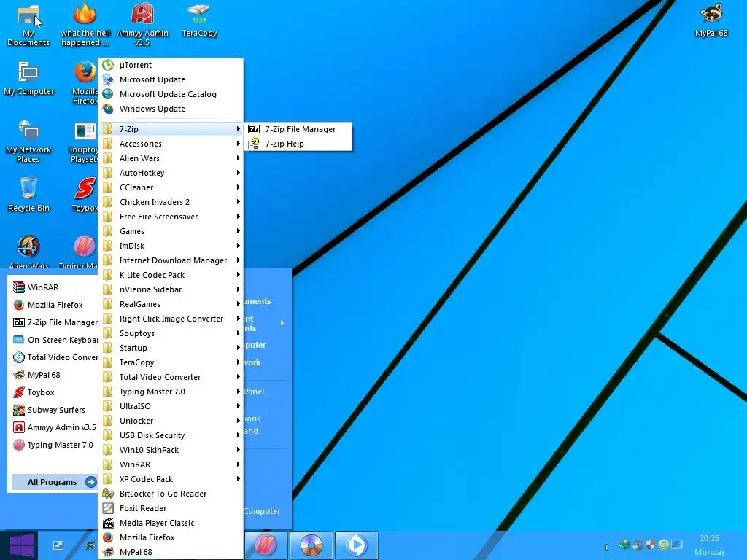The height and width of the screenshot is (560, 747).
Task: Open Toybox in the pinned start list
Action: (x=53, y=392)
